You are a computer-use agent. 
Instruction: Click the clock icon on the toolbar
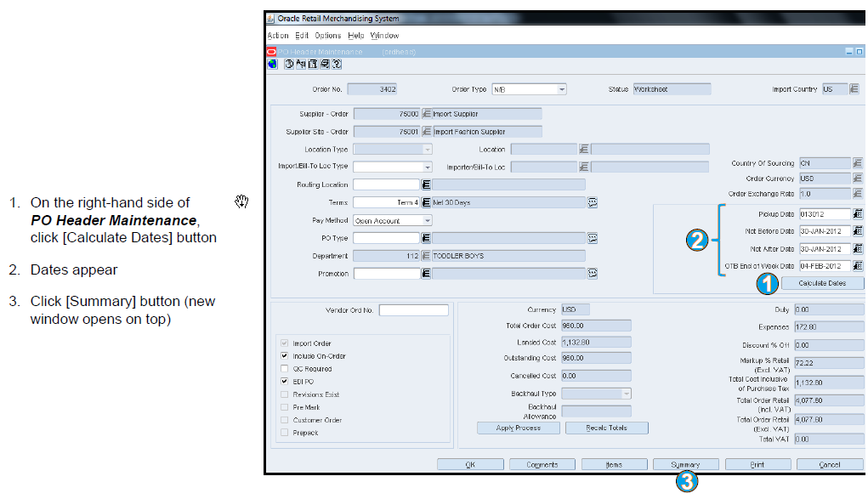tap(287, 64)
